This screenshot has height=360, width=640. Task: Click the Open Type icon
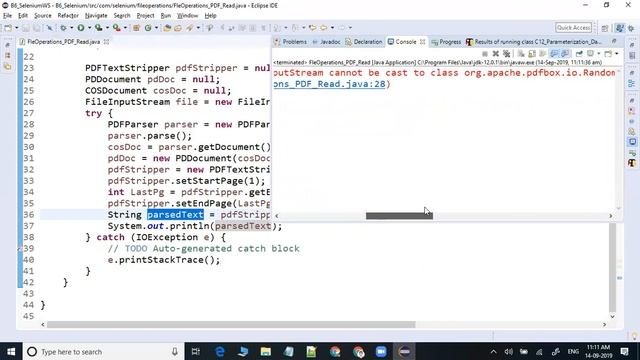pyautogui.click(x=167, y=28)
